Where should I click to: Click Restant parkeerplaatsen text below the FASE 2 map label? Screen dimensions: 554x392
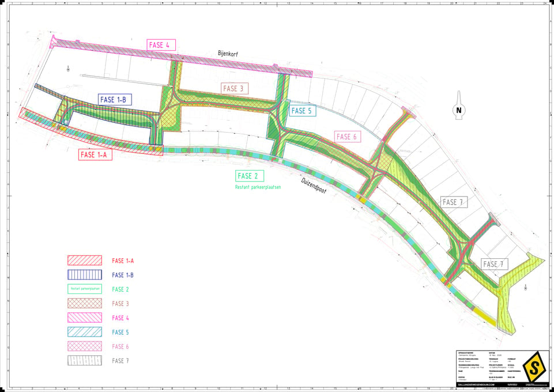(258, 187)
